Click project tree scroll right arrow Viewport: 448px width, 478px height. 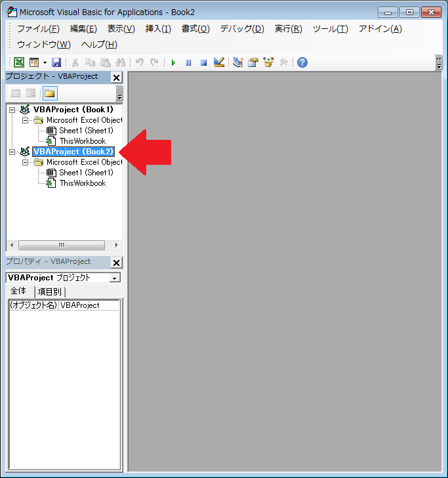coord(116,245)
